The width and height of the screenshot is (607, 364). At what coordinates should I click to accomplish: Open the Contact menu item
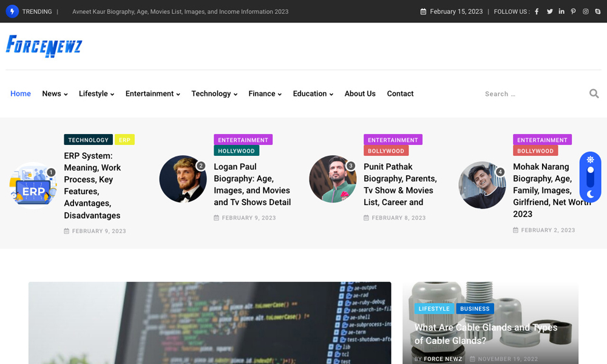400,93
